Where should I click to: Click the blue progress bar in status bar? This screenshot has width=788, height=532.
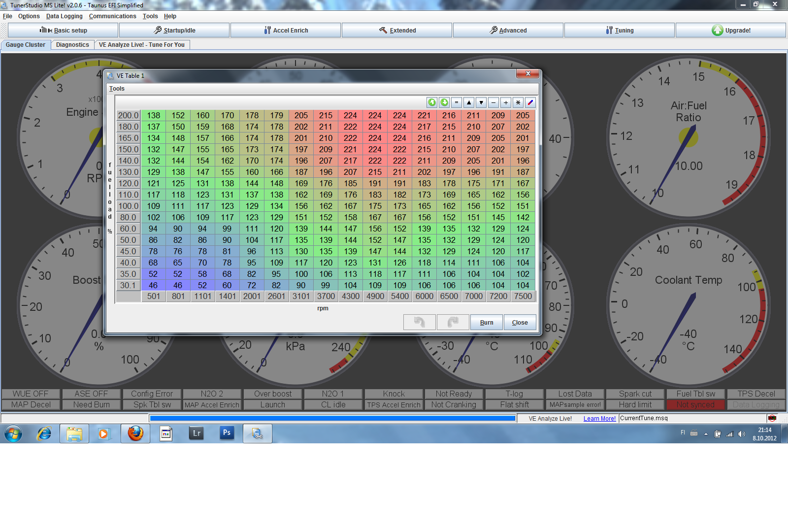pyautogui.click(x=332, y=418)
